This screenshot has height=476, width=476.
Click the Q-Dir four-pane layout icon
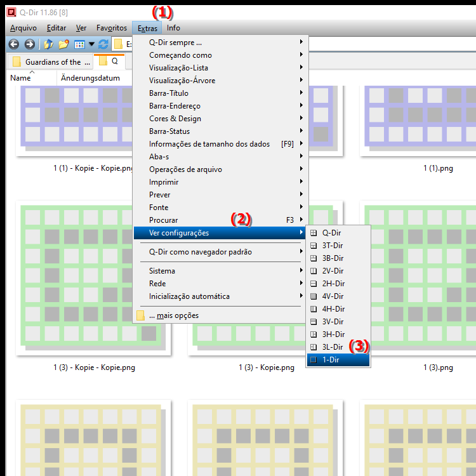point(314,233)
